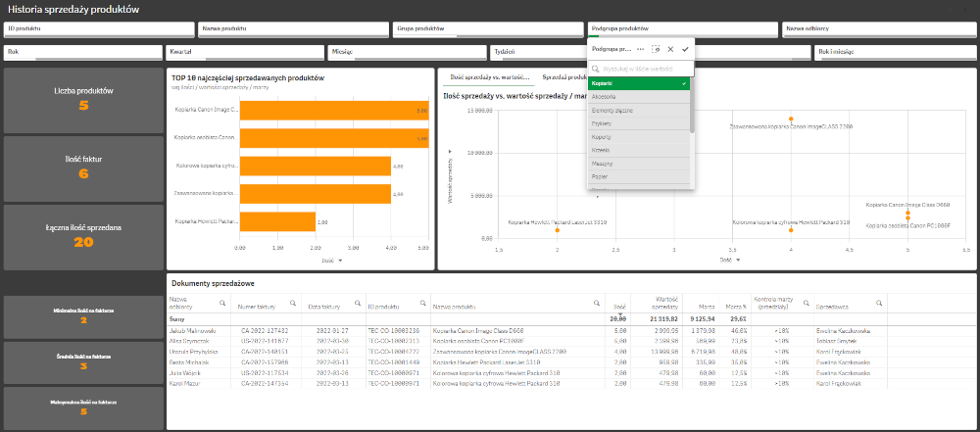Search icon in ID produktu column header

click(x=422, y=303)
